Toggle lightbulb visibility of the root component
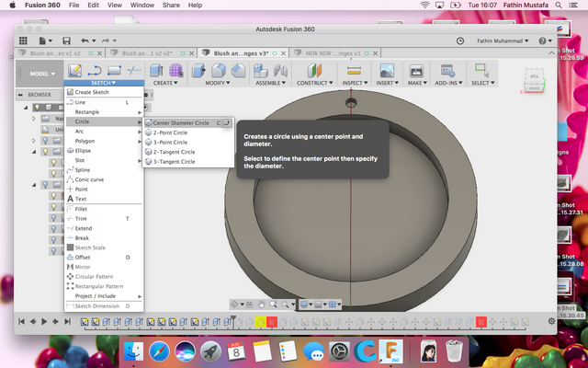 click(x=37, y=108)
